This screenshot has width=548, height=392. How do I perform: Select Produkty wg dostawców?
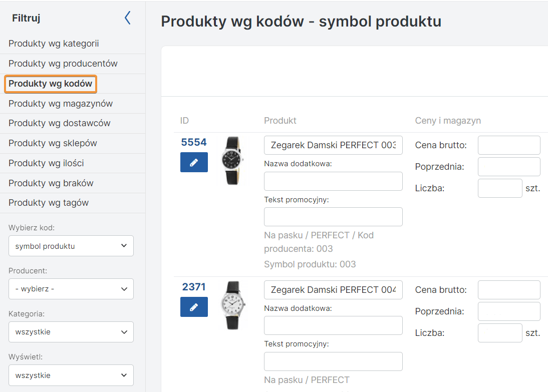coord(60,123)
